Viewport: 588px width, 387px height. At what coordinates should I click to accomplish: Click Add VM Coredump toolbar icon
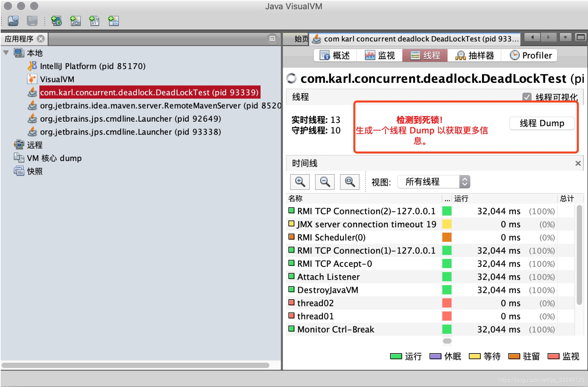coord(94,21)
